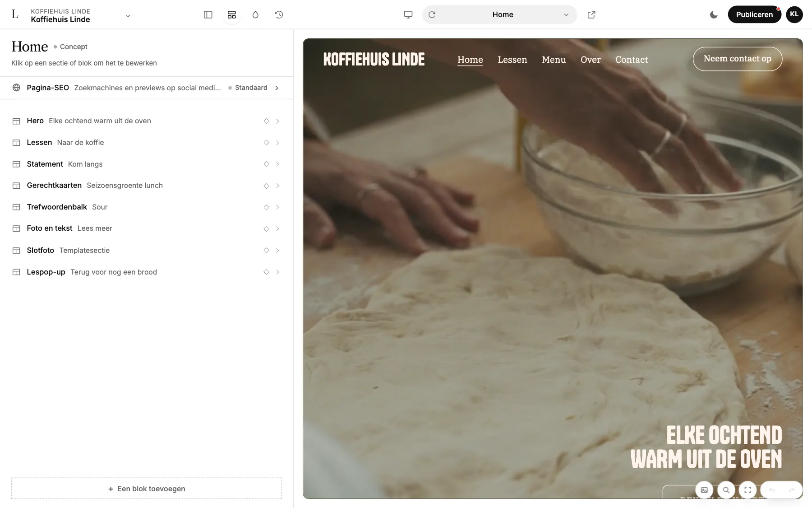Expand the Foto en tekst chevron
The height and width of the screenshot is (508, 812).
pyautogui.click(x=277, y=228)
